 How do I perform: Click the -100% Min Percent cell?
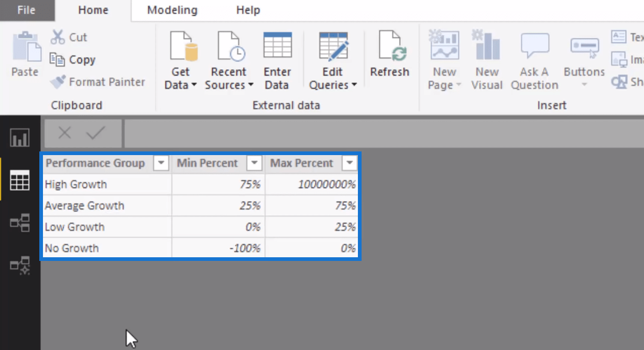pos(219,248)
